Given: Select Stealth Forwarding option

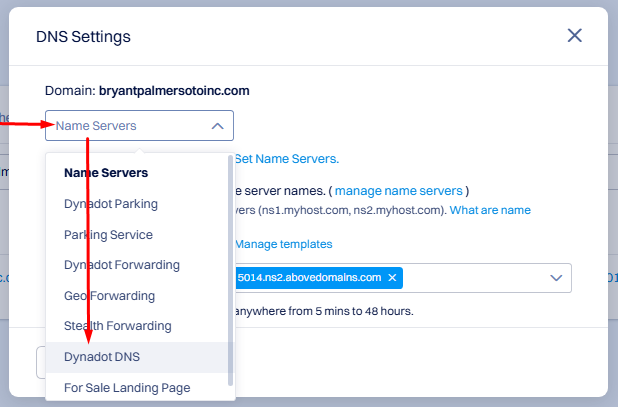Looking at the screenshot, I should pos(118,326).
